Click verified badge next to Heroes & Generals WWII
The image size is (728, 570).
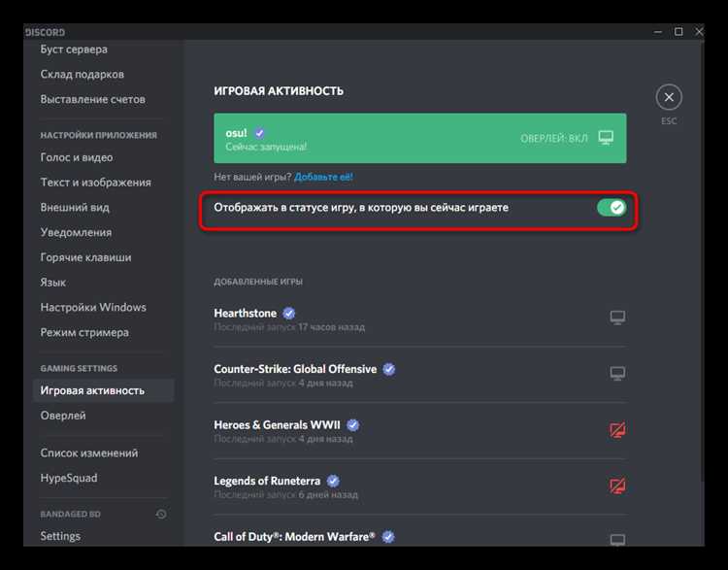tap(353, 425)
